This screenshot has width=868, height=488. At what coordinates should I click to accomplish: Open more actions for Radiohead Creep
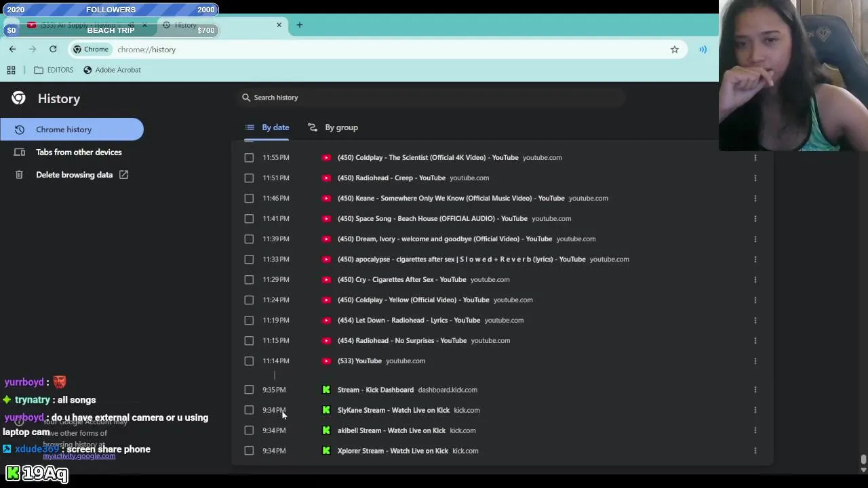(755, 178)
